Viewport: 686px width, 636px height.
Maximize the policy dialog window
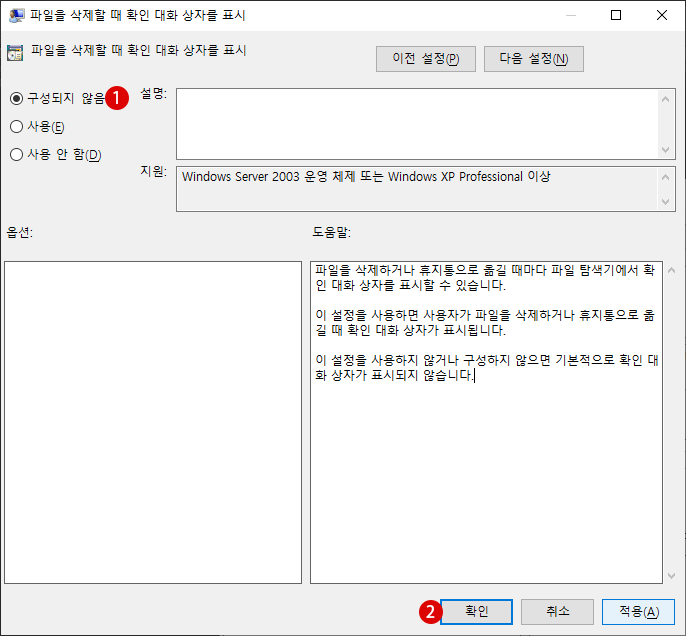[616, 15]
